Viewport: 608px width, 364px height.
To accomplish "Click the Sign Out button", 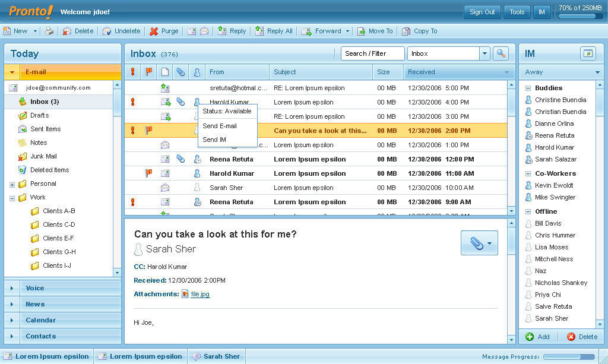I will (x=482, y=12).
